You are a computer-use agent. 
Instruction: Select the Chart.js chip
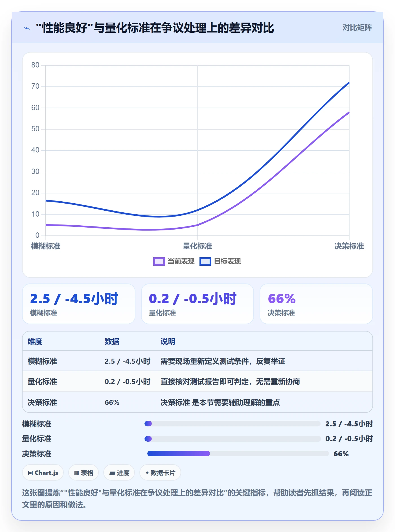tap(43, 473)
